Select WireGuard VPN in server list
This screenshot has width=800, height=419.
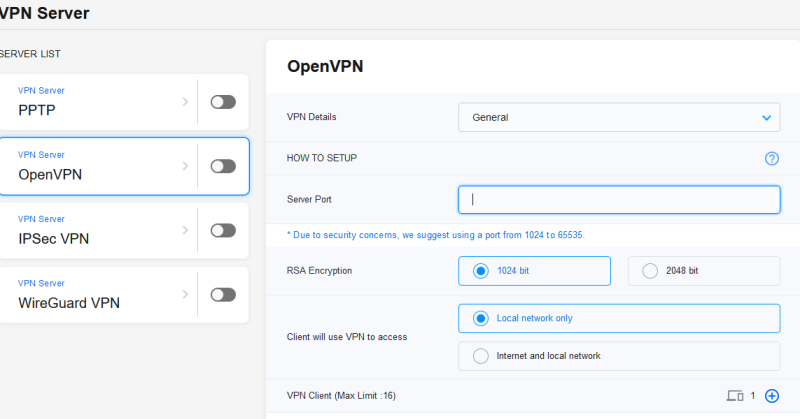click(98, 295)
